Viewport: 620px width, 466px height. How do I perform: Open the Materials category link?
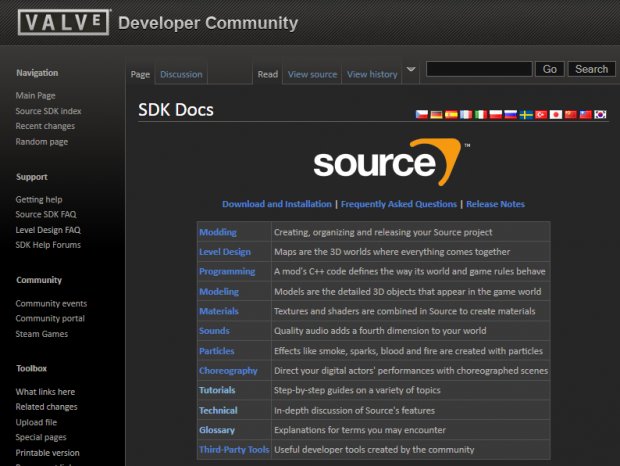point(219,311)
